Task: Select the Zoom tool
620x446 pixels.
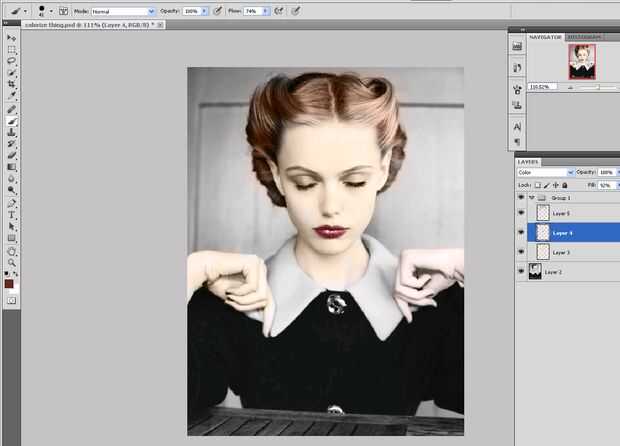Action: click(x=11, y=263)
